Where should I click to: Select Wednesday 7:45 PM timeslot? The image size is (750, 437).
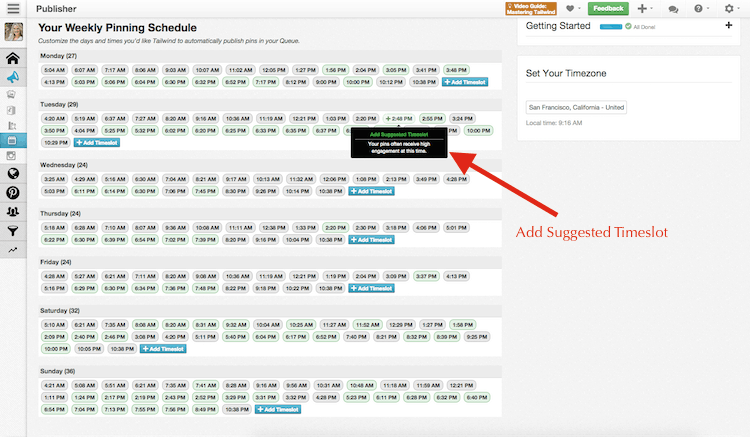click(205, 191)
